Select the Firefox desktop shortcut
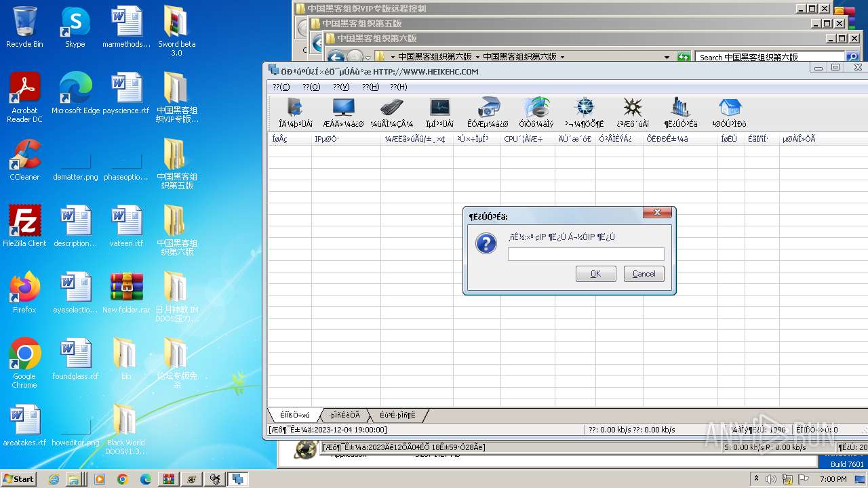868x488 pixels. click(x=24, y=293)
